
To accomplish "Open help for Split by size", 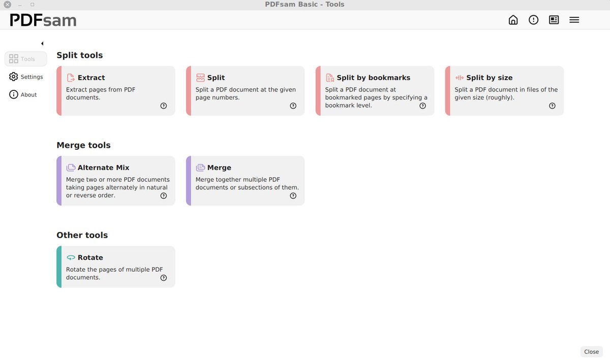I will (553, 106).
